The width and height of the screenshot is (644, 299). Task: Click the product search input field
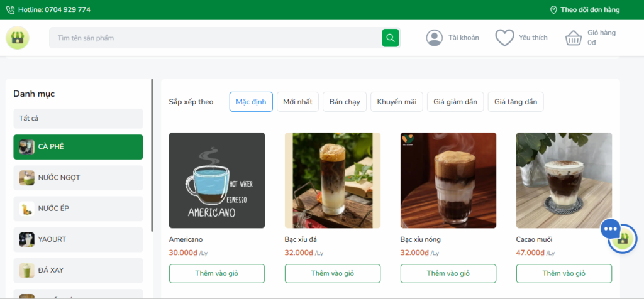point(214,38)
